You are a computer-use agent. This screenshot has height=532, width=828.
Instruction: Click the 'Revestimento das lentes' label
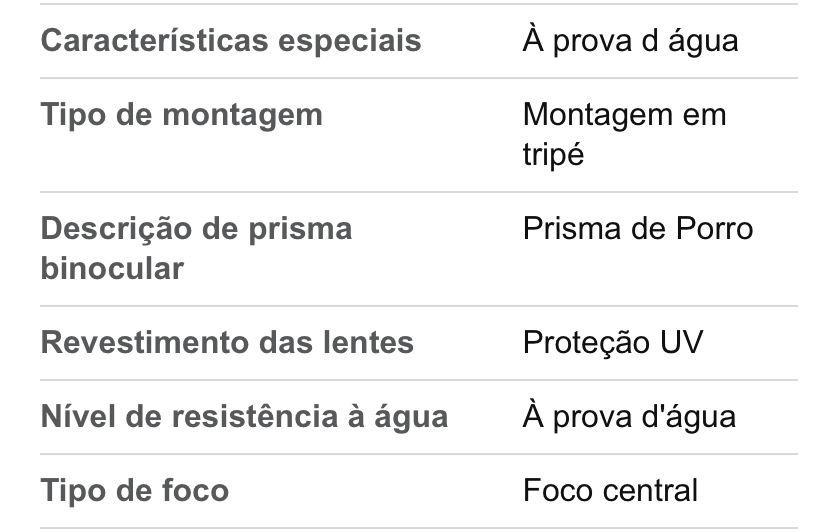point(227,342)
